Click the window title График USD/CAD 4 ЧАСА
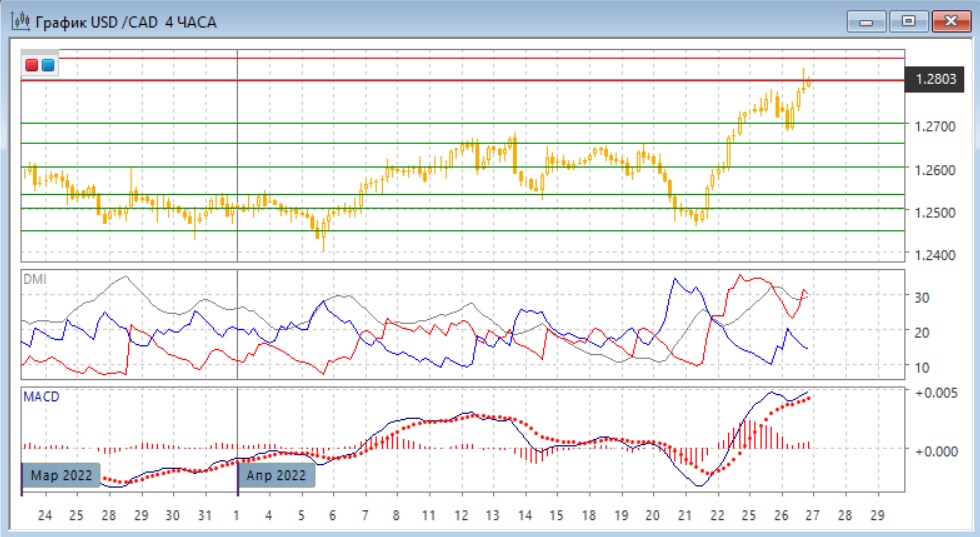Screen dimensions: 980x537 click(x=125, y=21)
